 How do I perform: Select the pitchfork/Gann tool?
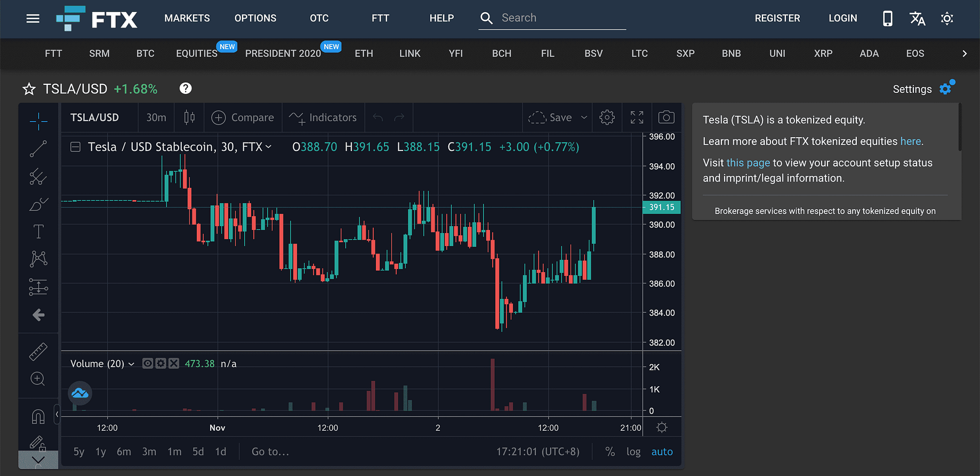38,177
